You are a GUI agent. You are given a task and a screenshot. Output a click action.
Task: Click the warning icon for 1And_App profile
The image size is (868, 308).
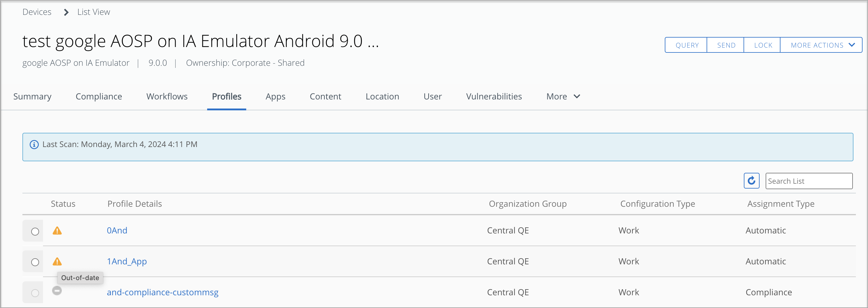click(x=57, y=261)
